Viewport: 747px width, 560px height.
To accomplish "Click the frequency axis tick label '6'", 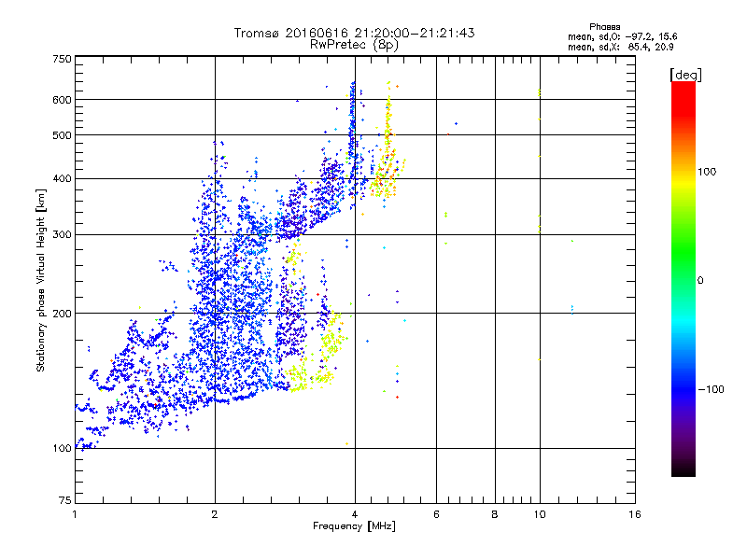I will click(x=436, y=514).
